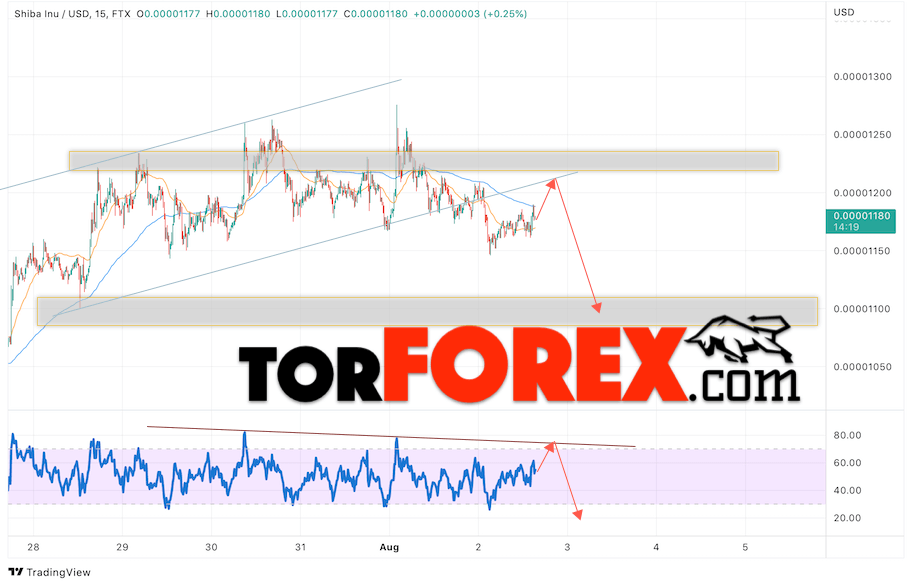Click the candle countdown timer 14:19

(846, 227)
